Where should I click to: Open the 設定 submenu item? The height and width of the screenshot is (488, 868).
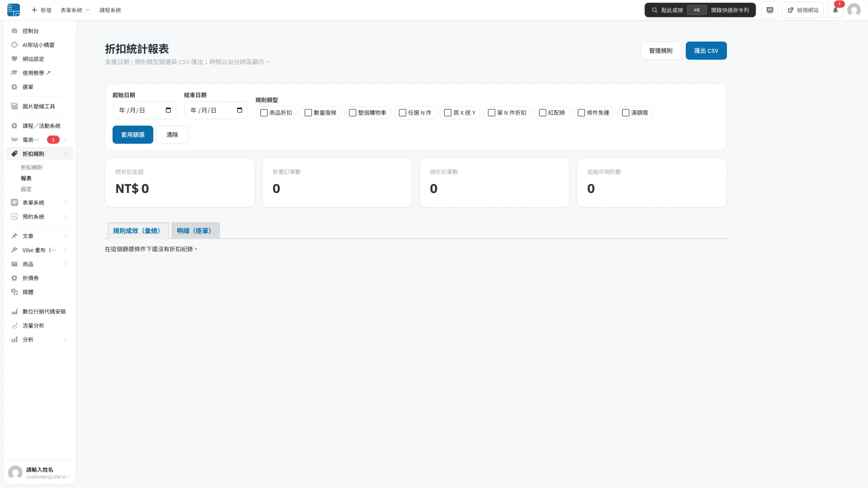(26, 189)
